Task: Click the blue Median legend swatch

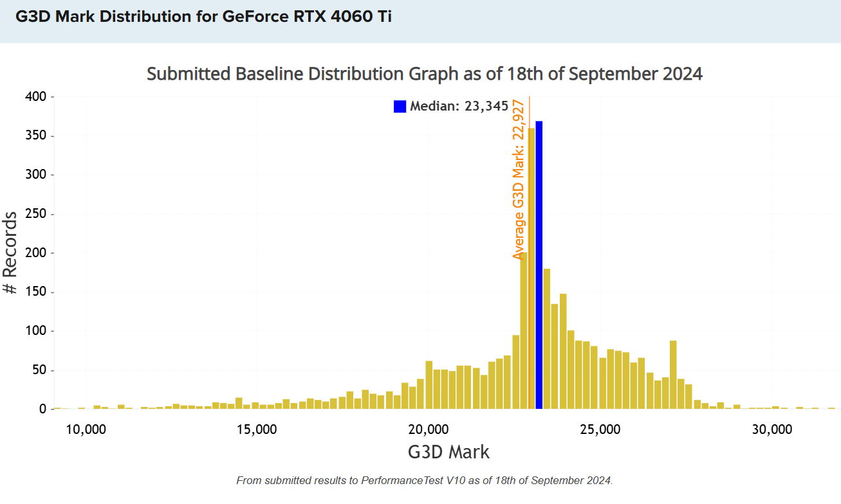Action: pyautogui.click(x=400, y=107)
